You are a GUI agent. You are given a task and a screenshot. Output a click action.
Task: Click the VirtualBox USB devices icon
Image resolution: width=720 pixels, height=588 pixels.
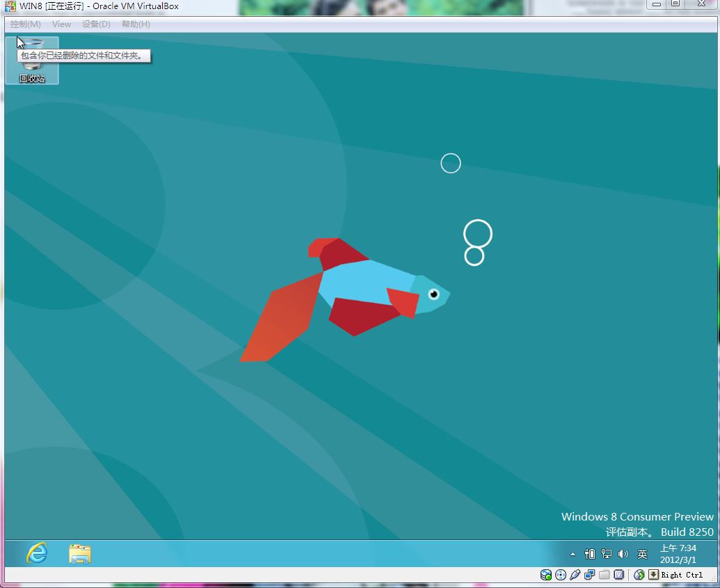point(575,575)
